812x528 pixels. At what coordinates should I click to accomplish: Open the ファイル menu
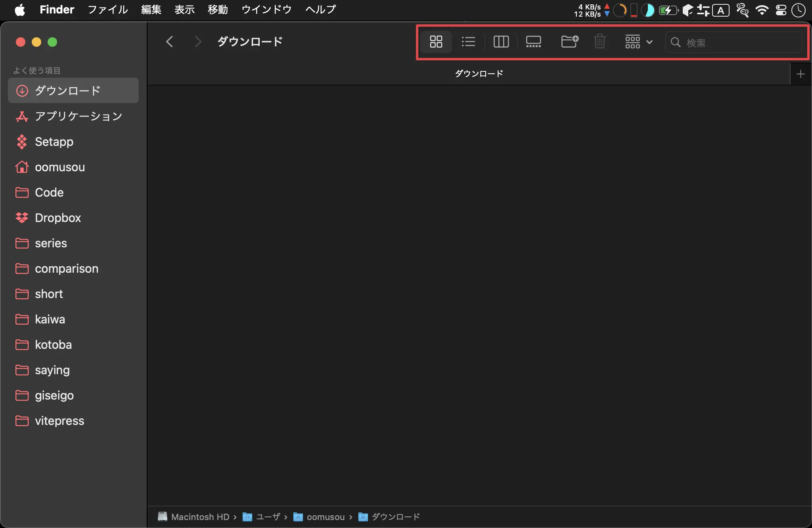point(107,10)
